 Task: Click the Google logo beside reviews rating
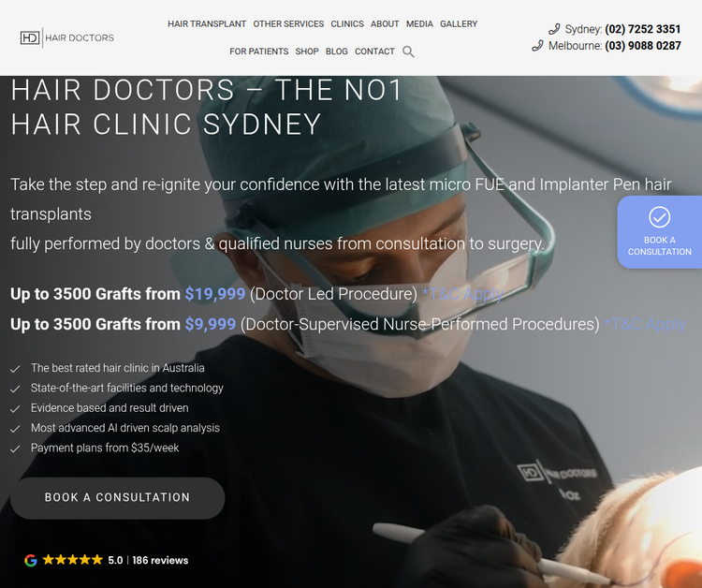(31, 560)
